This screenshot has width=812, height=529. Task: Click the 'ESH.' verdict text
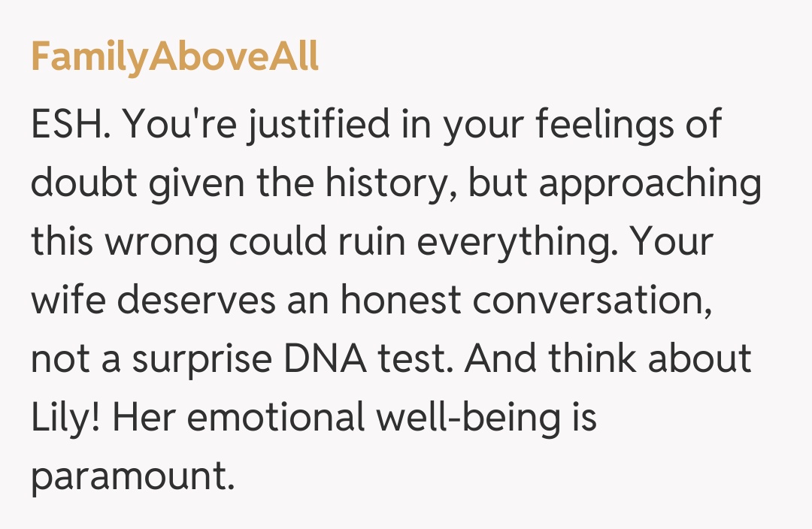(73, 125)
